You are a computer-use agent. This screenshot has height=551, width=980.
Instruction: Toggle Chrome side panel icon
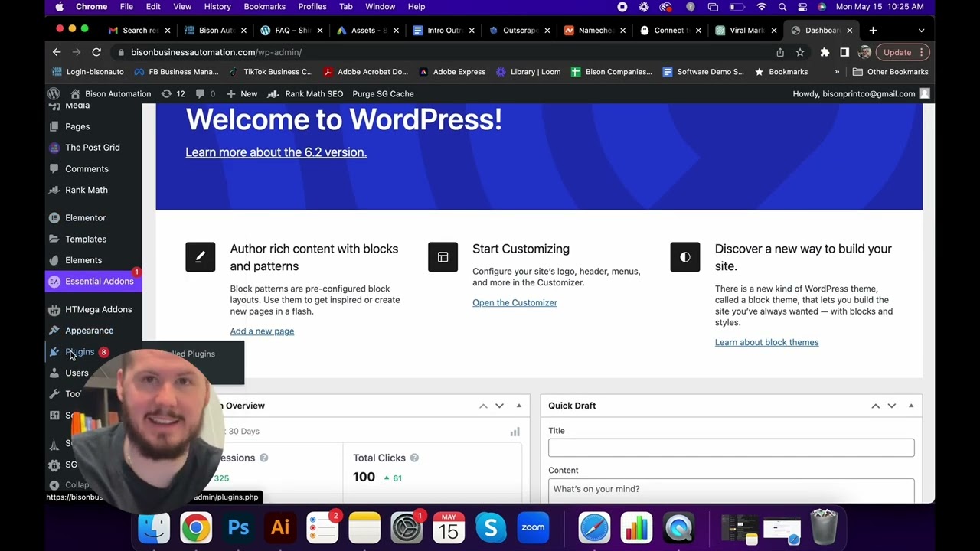(844, 52)
